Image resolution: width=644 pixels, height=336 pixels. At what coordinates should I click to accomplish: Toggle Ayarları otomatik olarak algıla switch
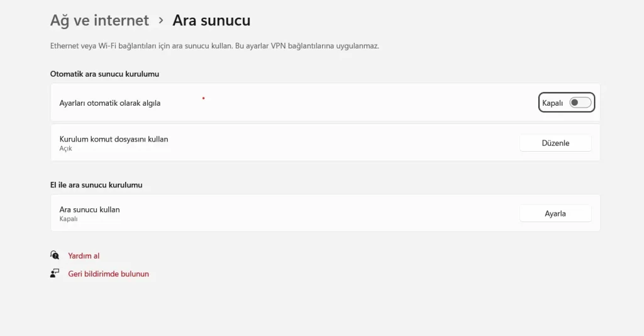coord(580,103)
